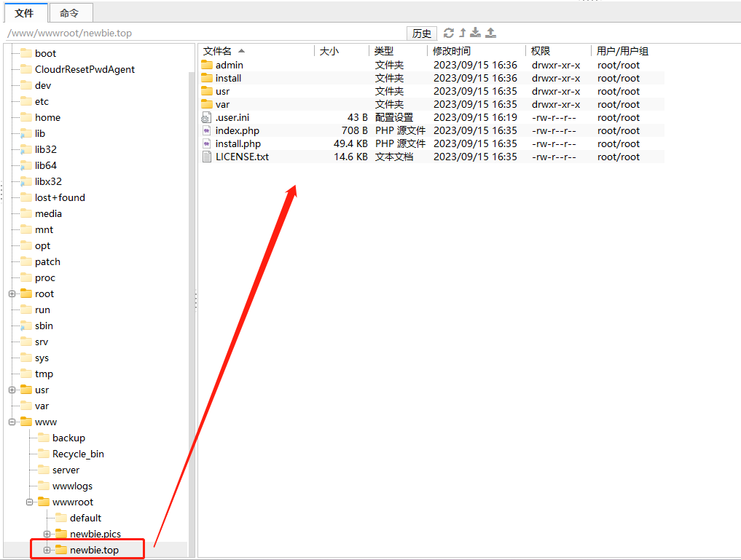Select lib link folder icon in tree
The height and width of the screenshot is (560, 741).
(26, 133)
